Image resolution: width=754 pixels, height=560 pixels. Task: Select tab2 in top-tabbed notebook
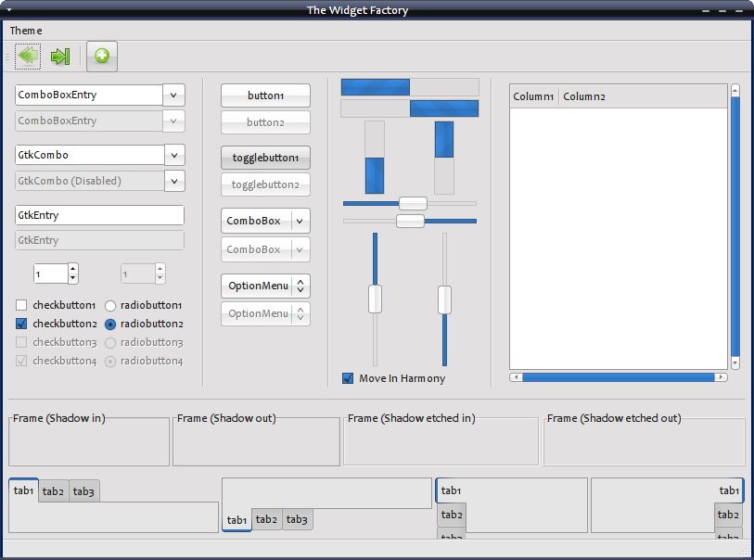54,491
